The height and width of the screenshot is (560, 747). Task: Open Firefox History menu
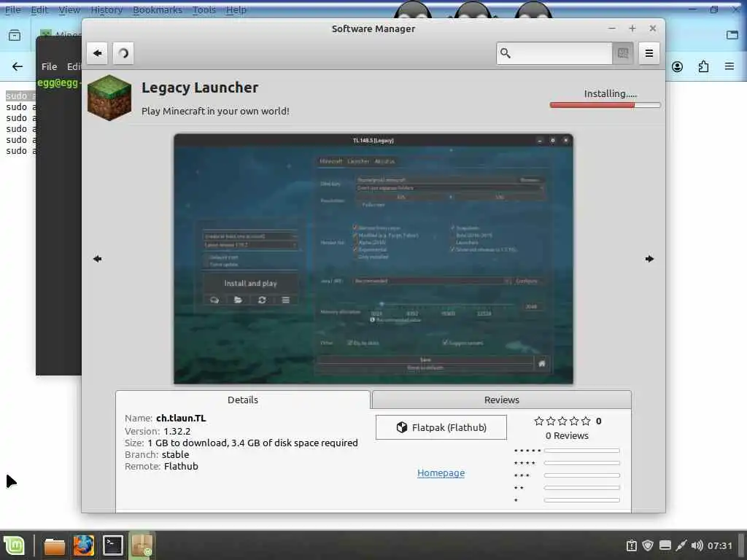click(x=107, y=9)
